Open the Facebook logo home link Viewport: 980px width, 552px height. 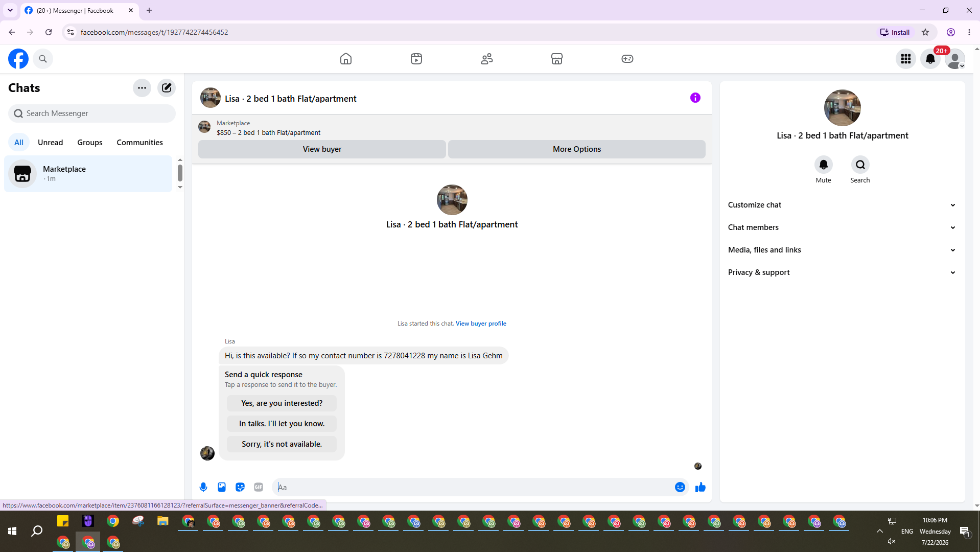(x=18, y=59)
